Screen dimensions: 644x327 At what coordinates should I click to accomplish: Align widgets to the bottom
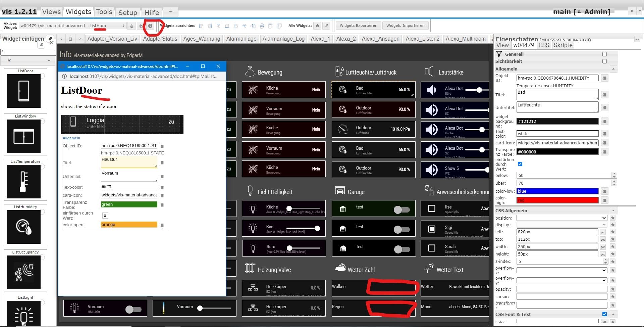[x=227, y=26]
